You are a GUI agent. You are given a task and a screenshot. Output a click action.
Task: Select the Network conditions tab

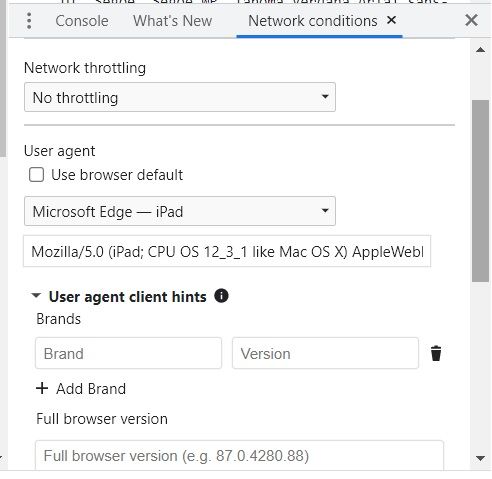coord(313,21)
